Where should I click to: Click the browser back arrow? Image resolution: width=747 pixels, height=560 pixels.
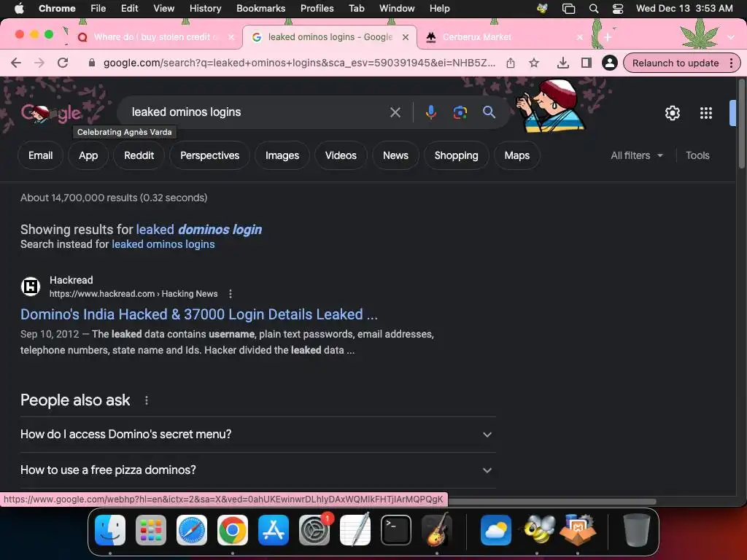16,63
